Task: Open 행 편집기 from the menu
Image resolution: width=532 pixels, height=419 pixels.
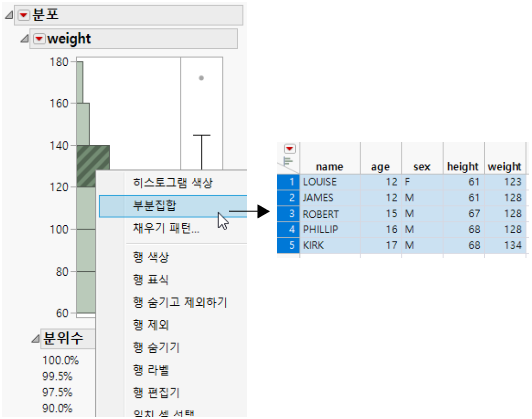Action: [156, 393]
